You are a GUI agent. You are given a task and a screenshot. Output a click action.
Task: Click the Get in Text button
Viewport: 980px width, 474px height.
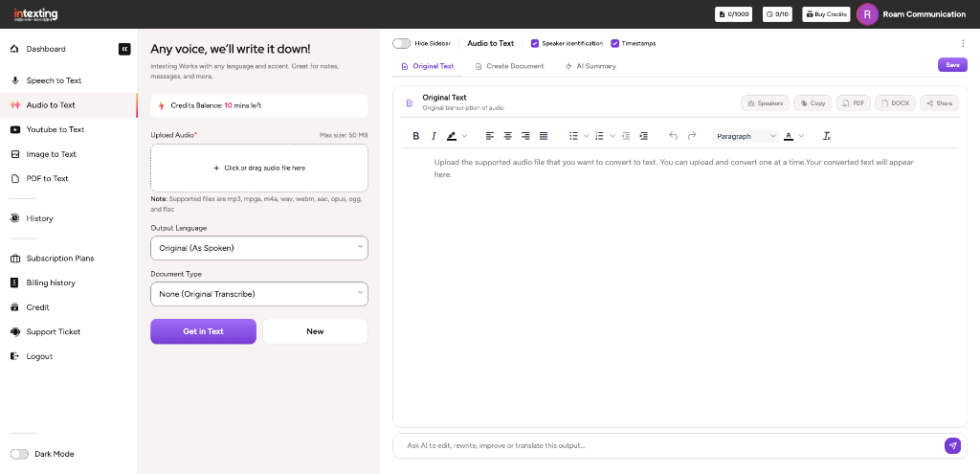point(203,331)
